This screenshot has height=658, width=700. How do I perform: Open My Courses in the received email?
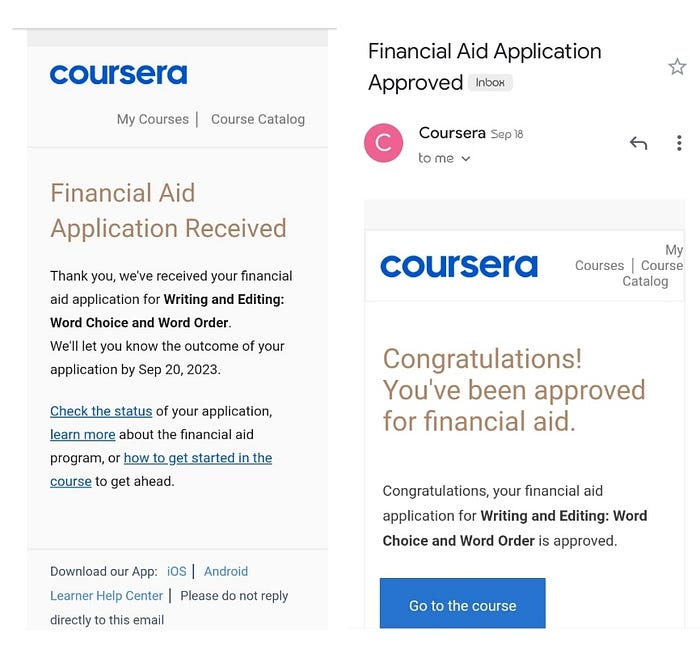[153, 119]
